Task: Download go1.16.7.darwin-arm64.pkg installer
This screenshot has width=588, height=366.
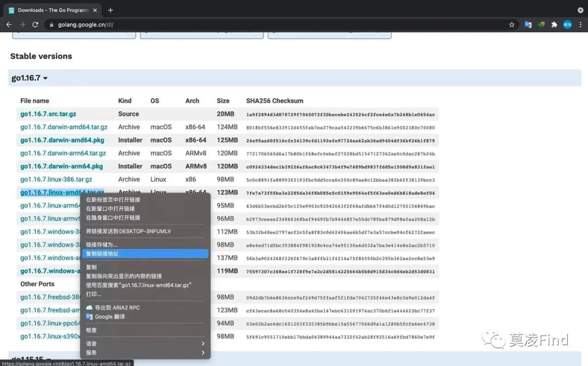Action: [62, 167]
